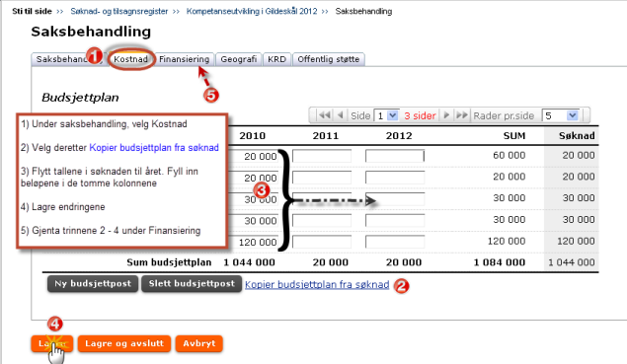The width and height of the screenshot is (627, 364).
Task: Click Lagre og avslutt button
Action: pos(124,343)
